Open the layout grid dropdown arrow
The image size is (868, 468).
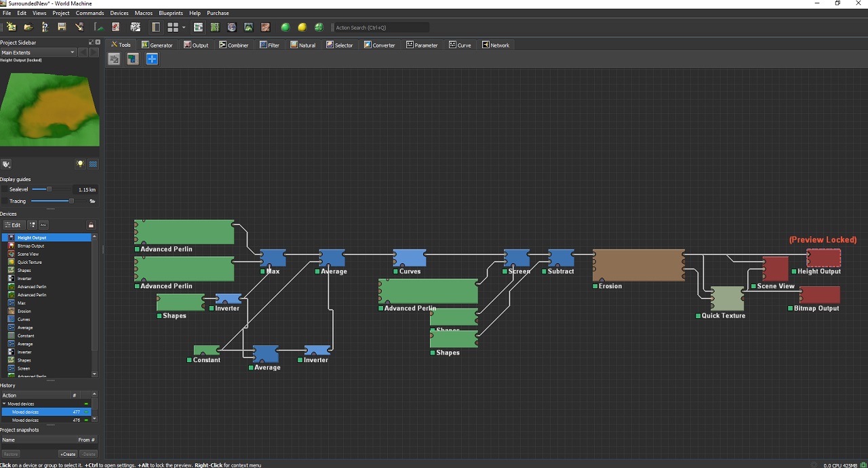(184, 28)
